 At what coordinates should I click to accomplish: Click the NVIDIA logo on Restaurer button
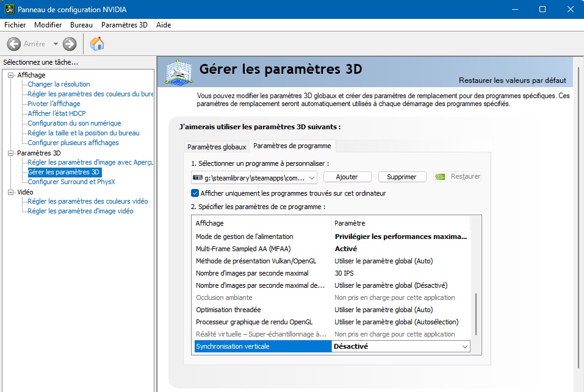[440, 177]
